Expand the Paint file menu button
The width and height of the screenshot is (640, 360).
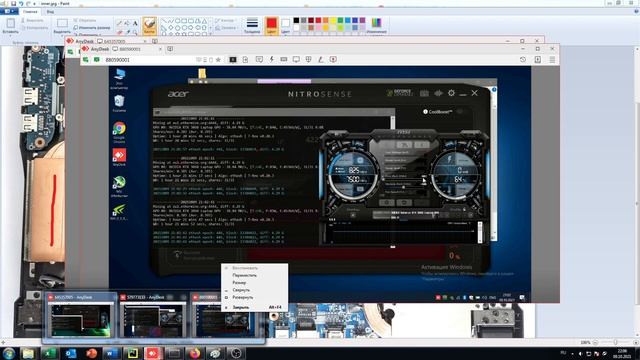tap(9, 11)
